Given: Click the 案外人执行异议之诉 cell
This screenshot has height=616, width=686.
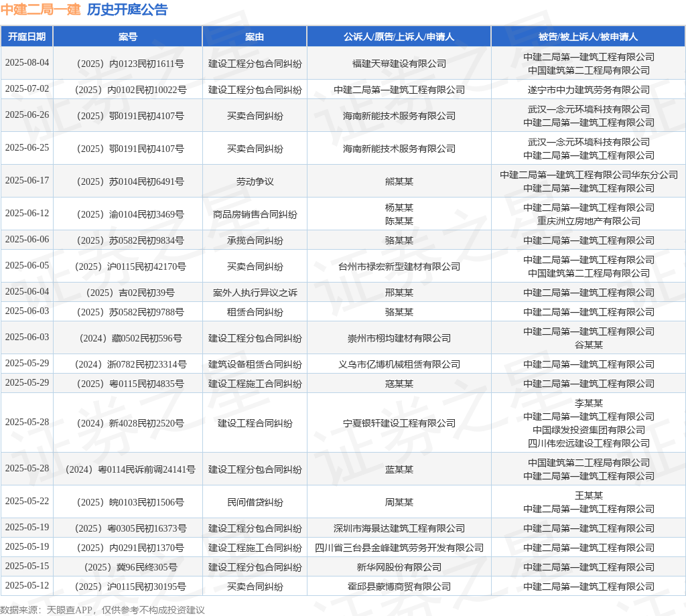Looking at the screenshot, I should pos(255,293).
